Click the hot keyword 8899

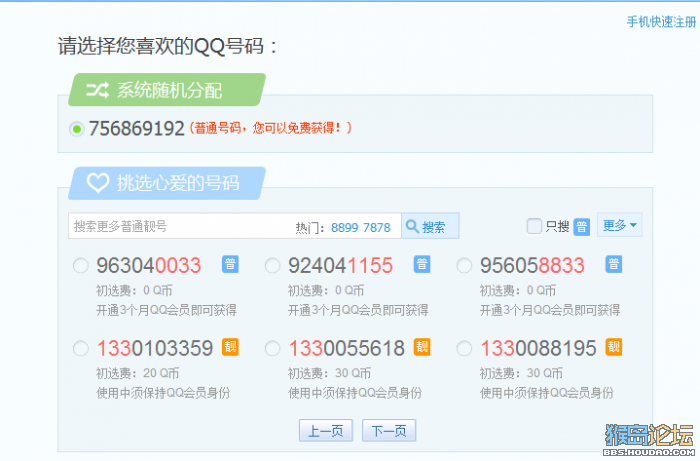click(345, 228)
